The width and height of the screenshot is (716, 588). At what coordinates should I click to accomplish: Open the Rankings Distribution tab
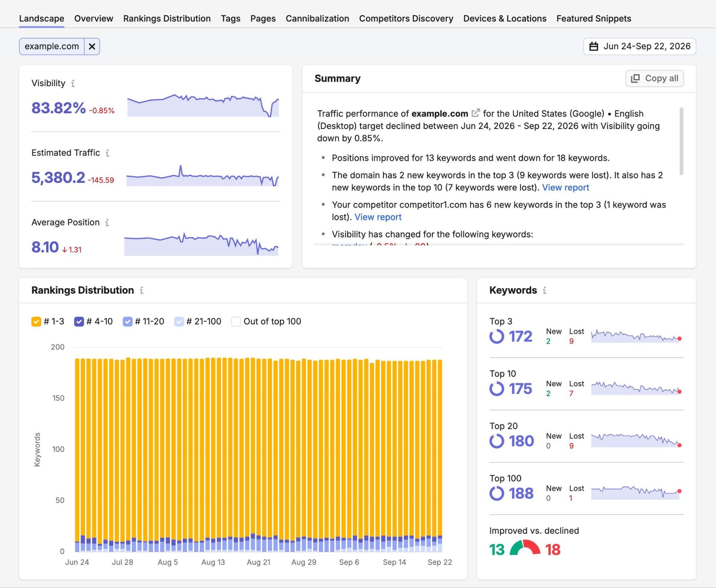coord(167,19)
